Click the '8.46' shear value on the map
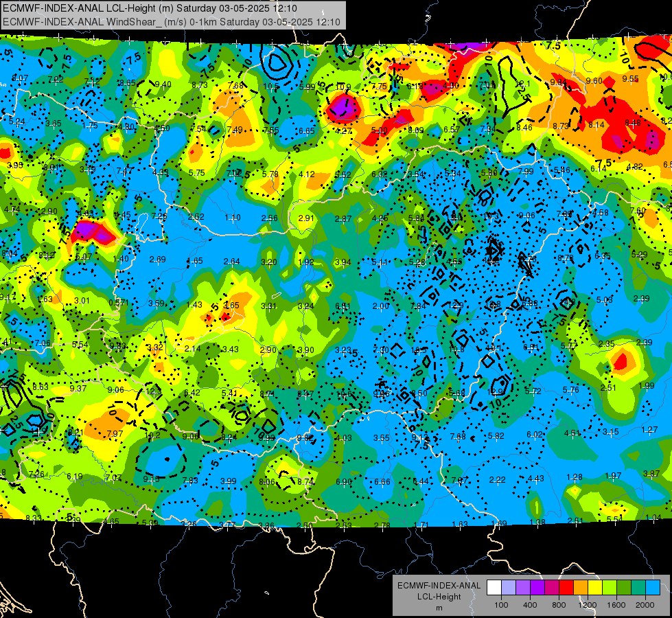 coord(524,127)
